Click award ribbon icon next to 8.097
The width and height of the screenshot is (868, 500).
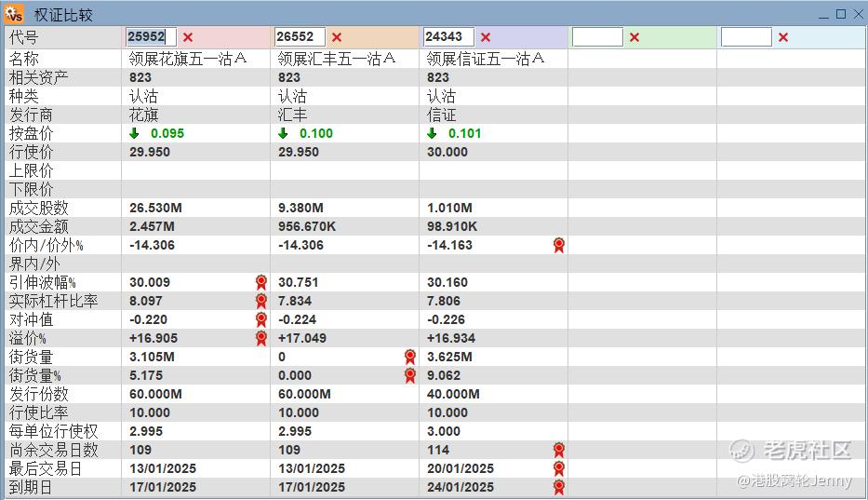(x=260, y=301)
